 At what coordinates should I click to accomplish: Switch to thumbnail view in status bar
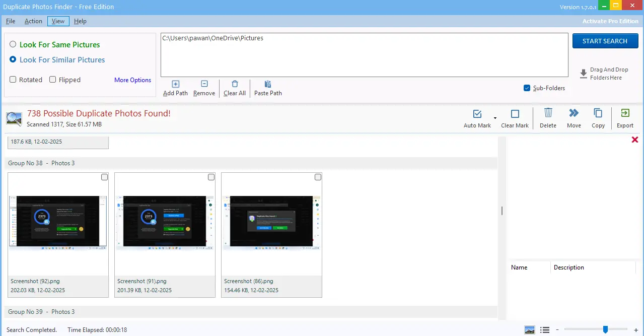click(530, 330)
